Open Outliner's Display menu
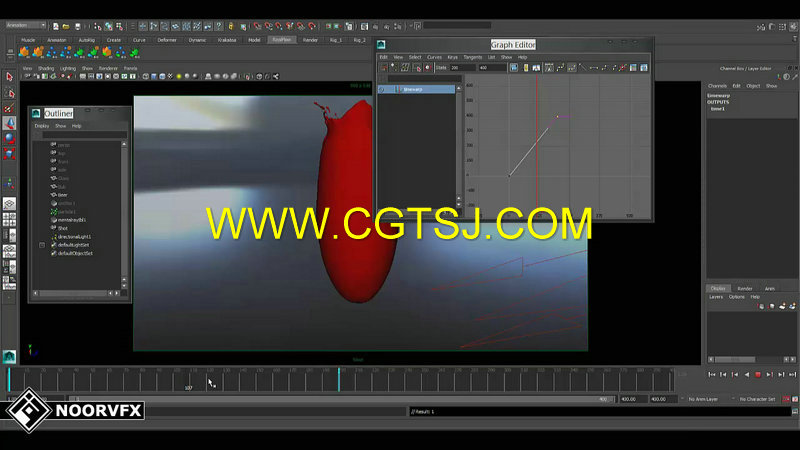800x450 pixels. point(41,126)
